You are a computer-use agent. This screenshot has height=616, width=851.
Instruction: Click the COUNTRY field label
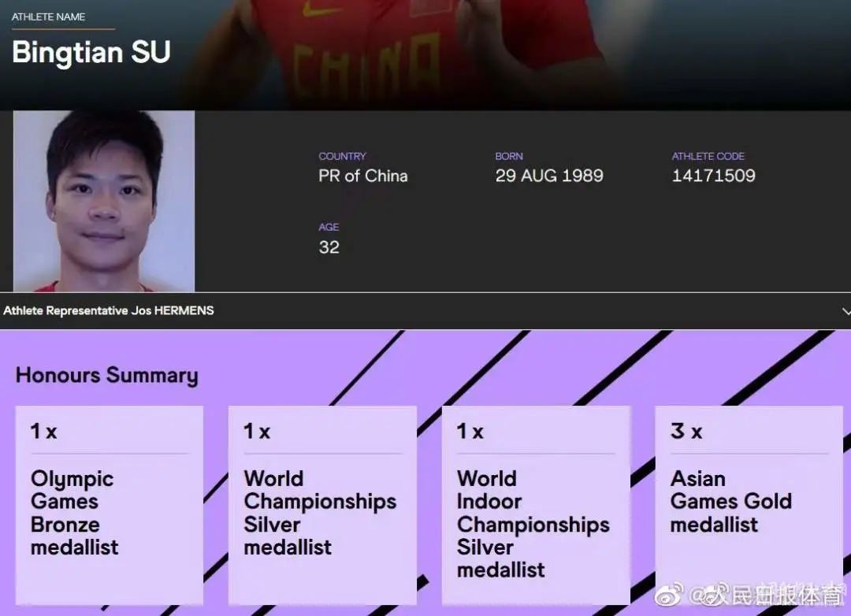pyautogui.click(x=342, y=156)
